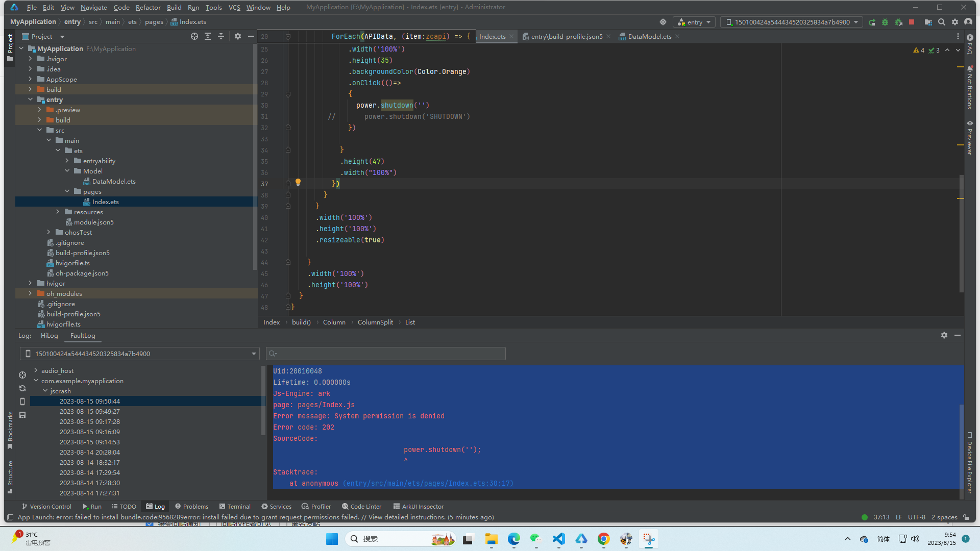Switch to the HiLog tab
The height and width of the screenshot is (551, 980).
coord(50,335)
